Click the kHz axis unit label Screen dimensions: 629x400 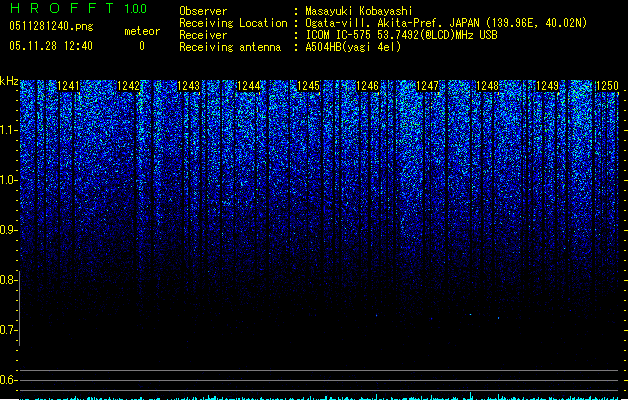point(9,81)
